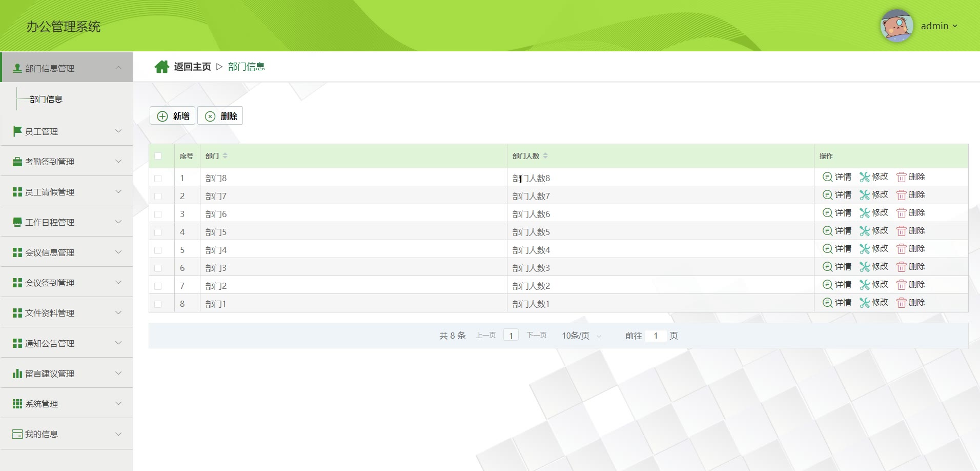Click the home icon beside 返回主页
The height and width of the screenshot is (471, 980).
click(x=162, y=67)
